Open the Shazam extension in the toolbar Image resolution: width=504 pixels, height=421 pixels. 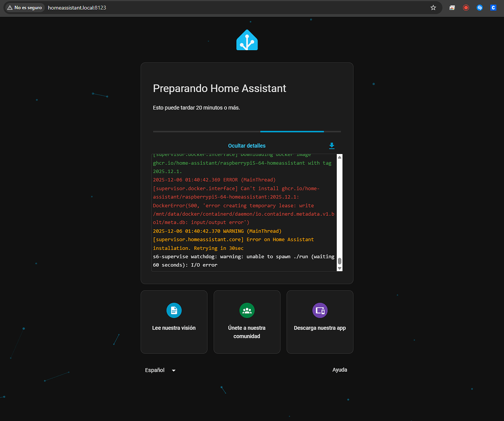(480, 7)
